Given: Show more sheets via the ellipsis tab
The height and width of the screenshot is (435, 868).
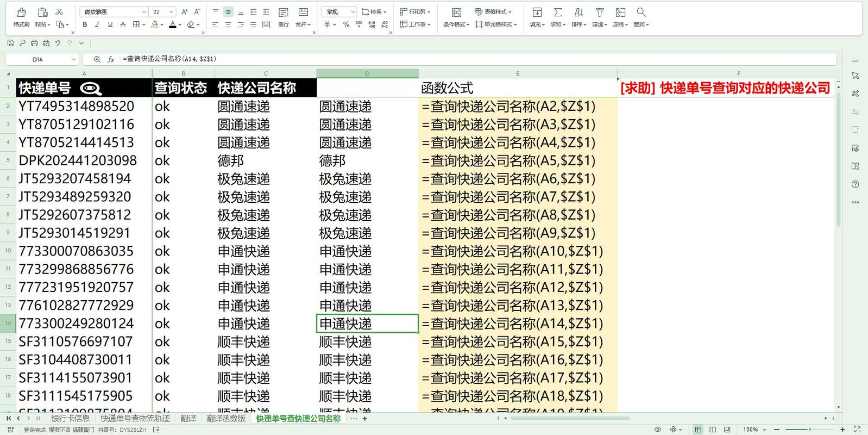Looking at the screenshot, I should click(354, 419).
